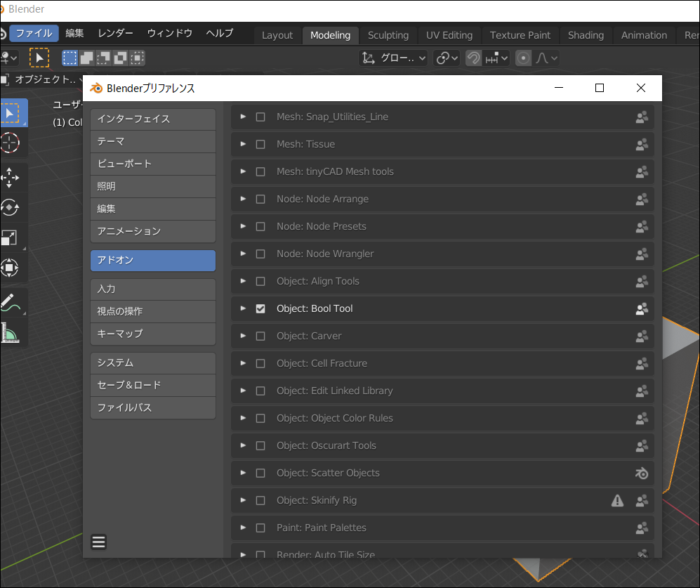The height and width of the screenshot is (588, 700).
Task: Open the 編集 menu in the top bar
Action: (74, 34)
